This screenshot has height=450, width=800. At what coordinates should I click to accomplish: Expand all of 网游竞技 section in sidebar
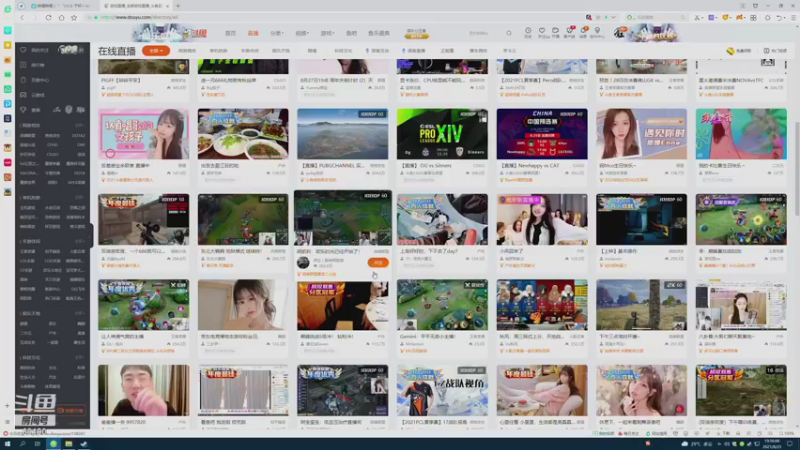pos(80,125)
